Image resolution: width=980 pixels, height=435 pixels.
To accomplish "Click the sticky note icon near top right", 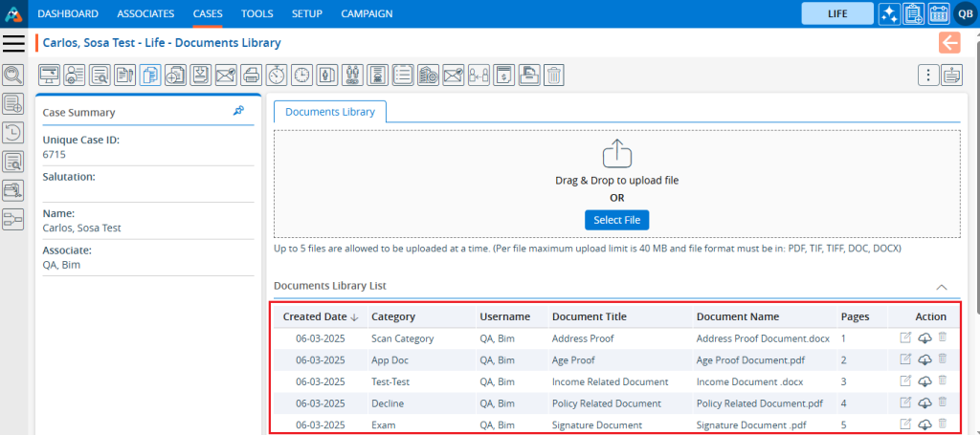I will tap(950, 75).
